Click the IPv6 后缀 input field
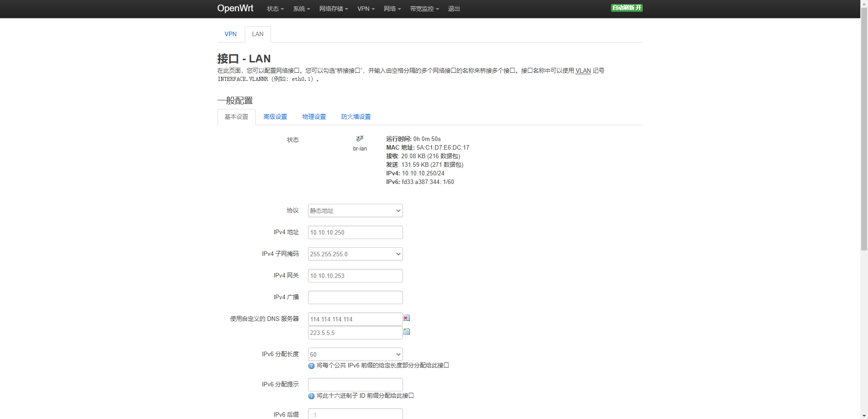This screenshot has height=419, width=868. click(356, 414)
